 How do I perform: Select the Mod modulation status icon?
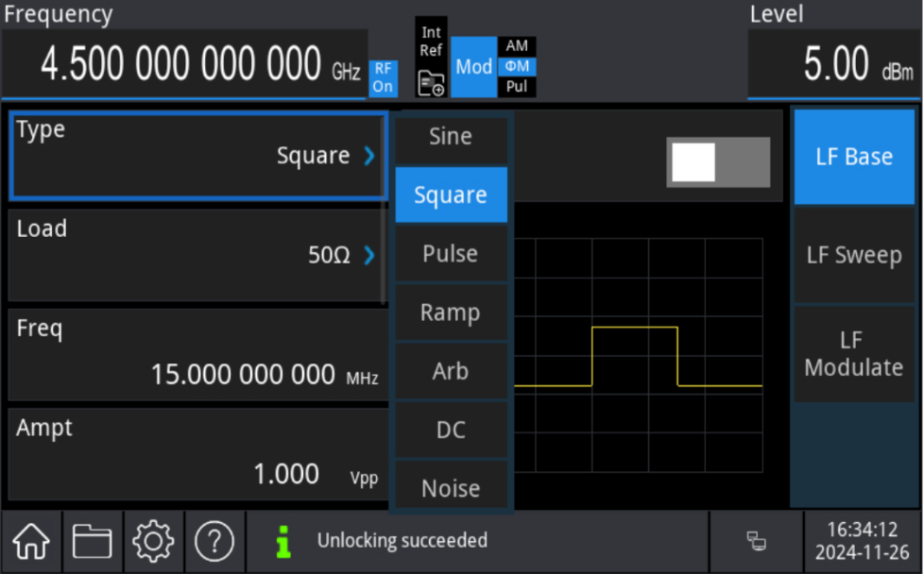pos(473,67)
